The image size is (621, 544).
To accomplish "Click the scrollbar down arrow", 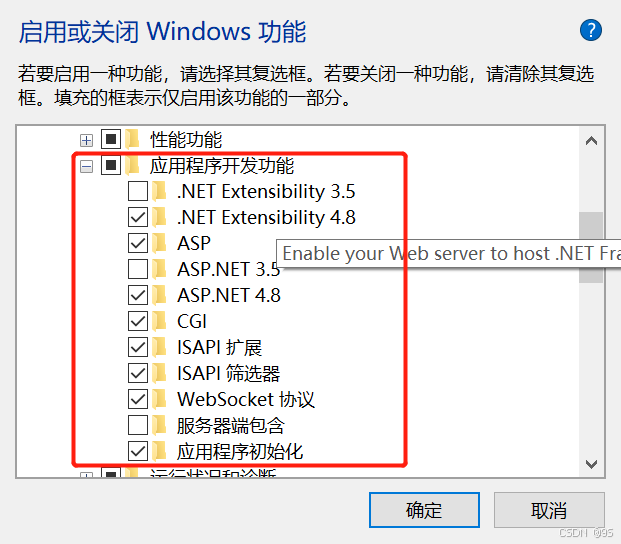I will 590,463.
